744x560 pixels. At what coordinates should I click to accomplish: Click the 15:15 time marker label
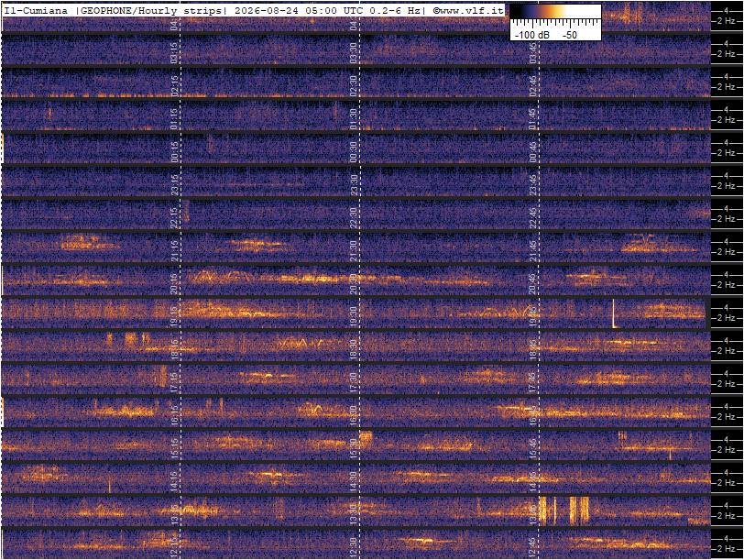[174, 448]
